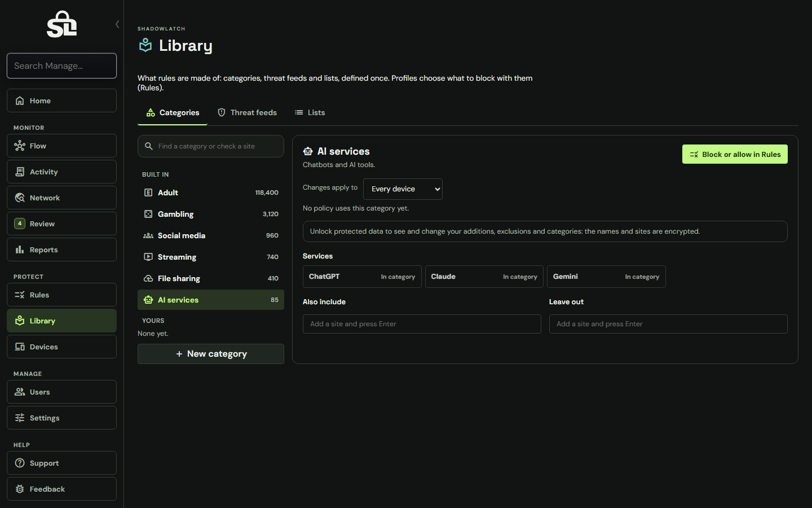Toggle Gemini service in category
The image size is (812, 508).
[606, 277]
